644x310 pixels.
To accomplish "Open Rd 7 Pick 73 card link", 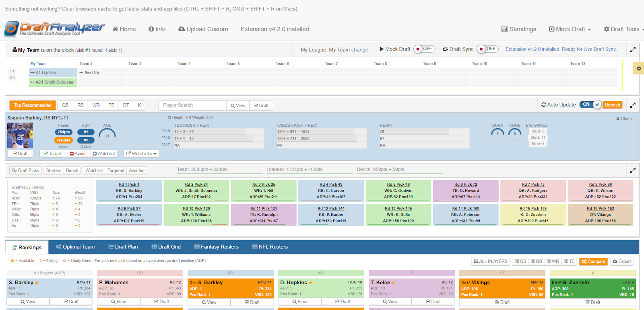I will 533,185.
